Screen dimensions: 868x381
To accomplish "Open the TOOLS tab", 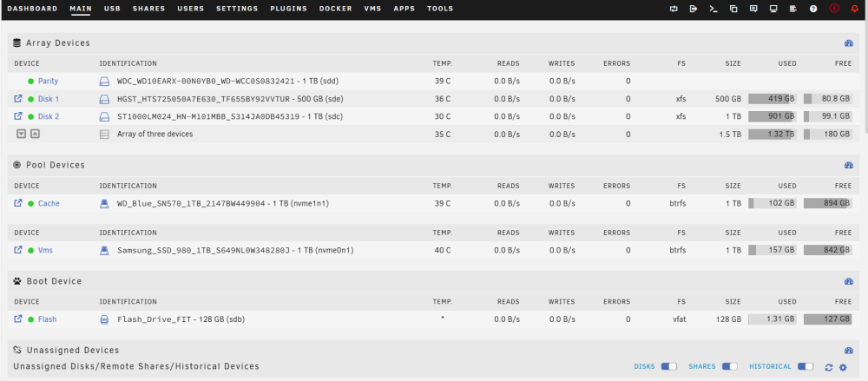I will click(440, 9).
